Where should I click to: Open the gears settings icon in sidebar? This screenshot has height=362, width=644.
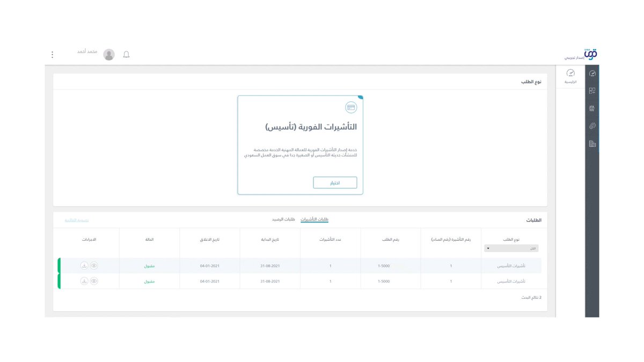592,126
